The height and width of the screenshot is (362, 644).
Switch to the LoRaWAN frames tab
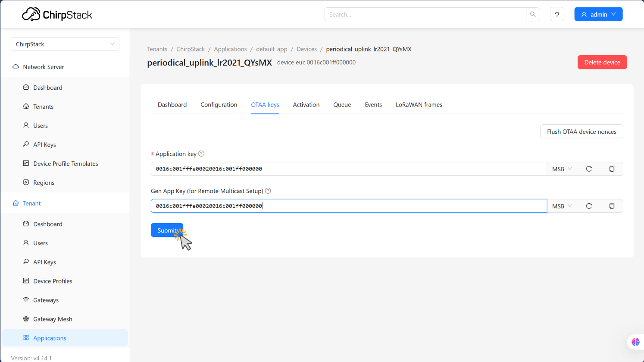pos(419,104)
